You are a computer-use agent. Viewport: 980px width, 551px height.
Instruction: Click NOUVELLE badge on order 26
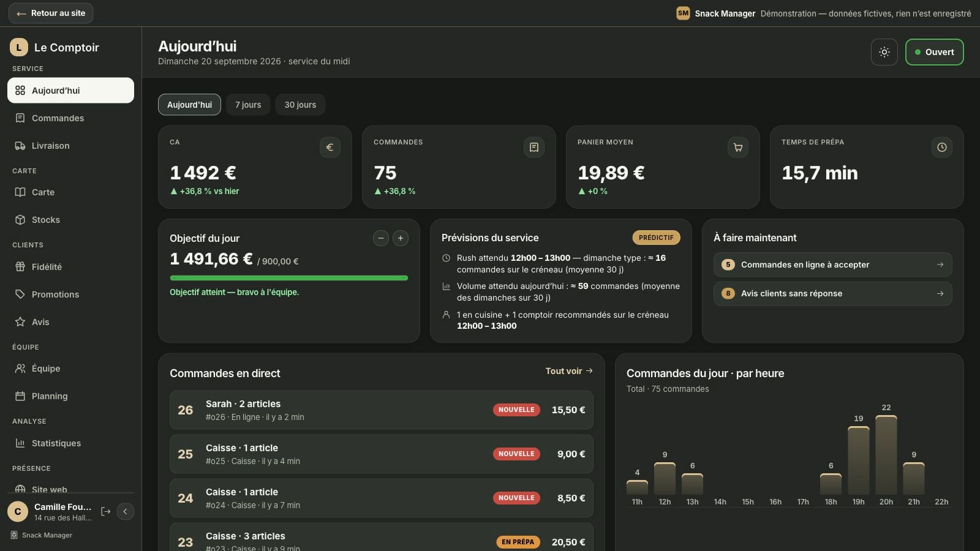(x=516, y=410)
